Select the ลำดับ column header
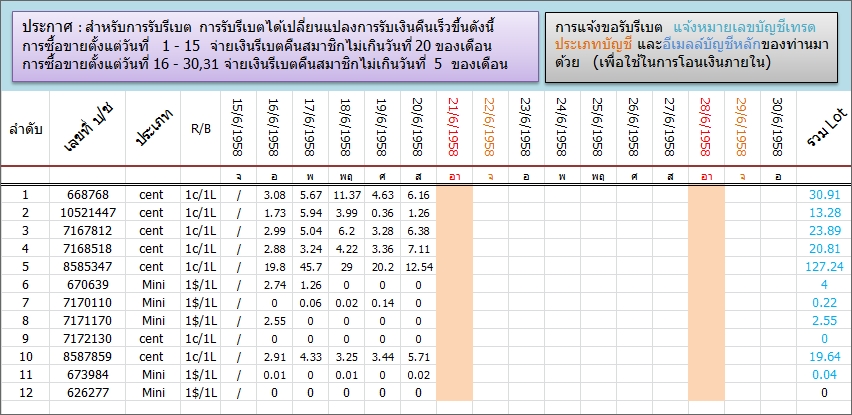Screen dimensions: 852x415 pyautogui.click(x=26, y=130)
